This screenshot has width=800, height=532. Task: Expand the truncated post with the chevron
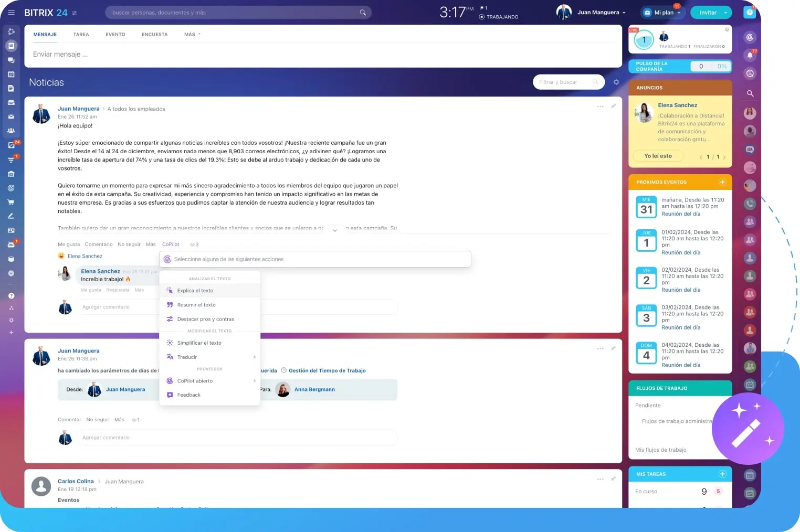334,230
